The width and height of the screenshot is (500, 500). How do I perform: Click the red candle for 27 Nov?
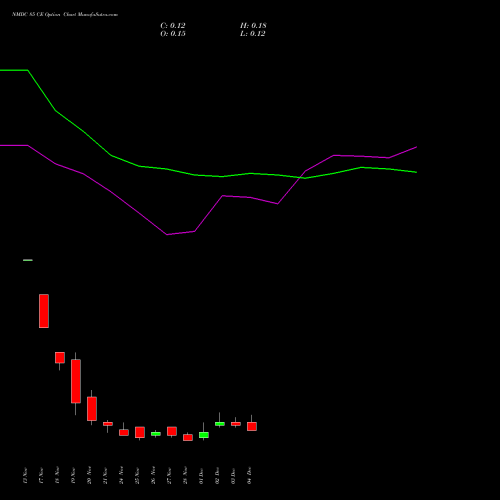(172, 431)
